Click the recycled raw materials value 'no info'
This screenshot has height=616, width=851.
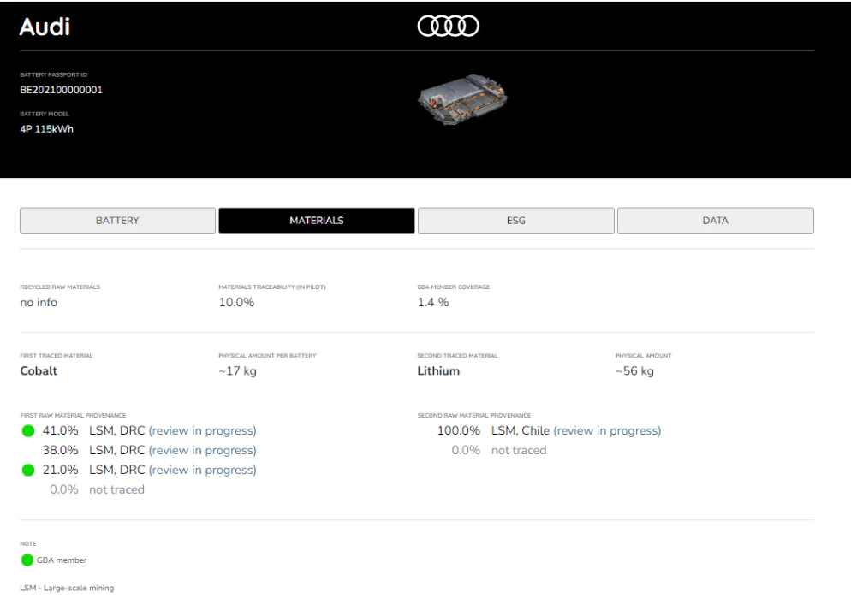pyautogui.click(x=39, y=303)
